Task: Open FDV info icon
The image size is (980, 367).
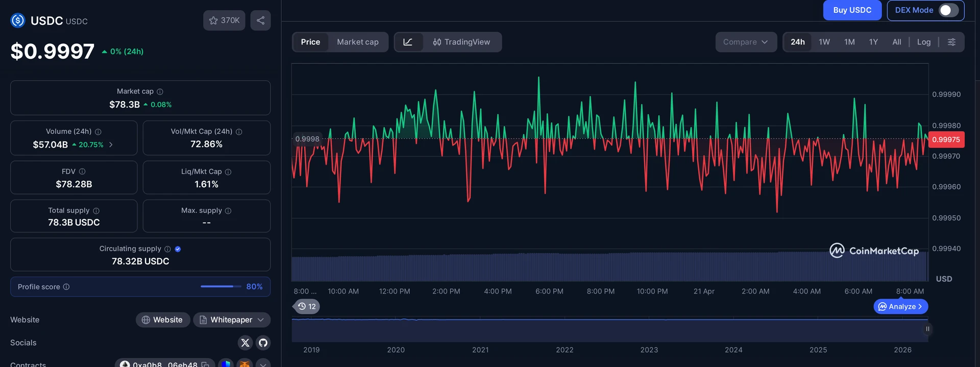Action: click(82, 172)
